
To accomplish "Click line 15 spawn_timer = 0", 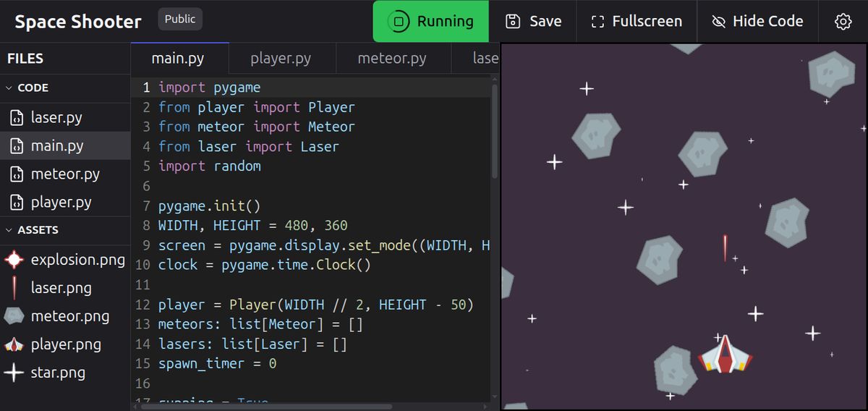I will (217, 363).
